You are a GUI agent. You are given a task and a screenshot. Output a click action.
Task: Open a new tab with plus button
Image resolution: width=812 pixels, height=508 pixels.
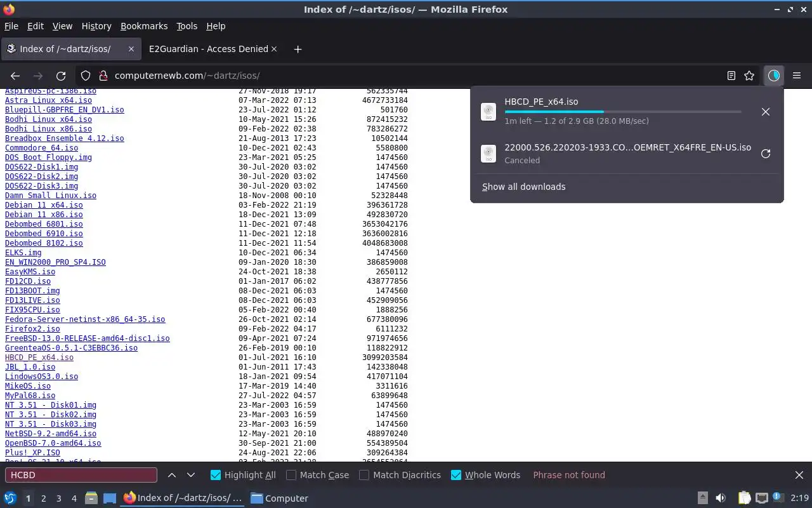point(298,49)
